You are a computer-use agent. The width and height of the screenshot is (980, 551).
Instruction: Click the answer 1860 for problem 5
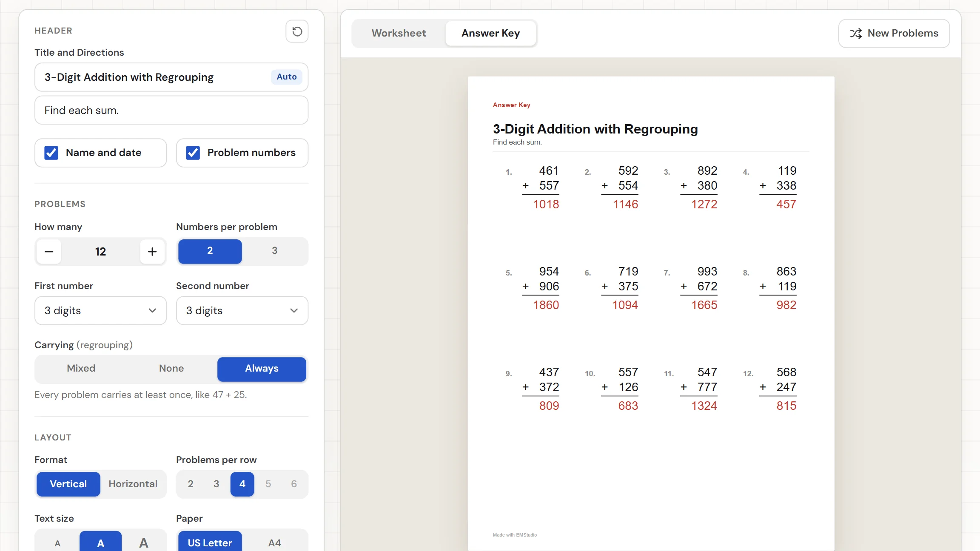tap(546, 305)
